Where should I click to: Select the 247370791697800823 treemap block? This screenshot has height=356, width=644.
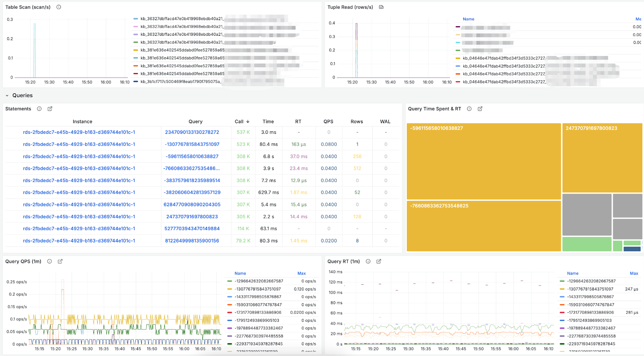(x=602, y=158)
